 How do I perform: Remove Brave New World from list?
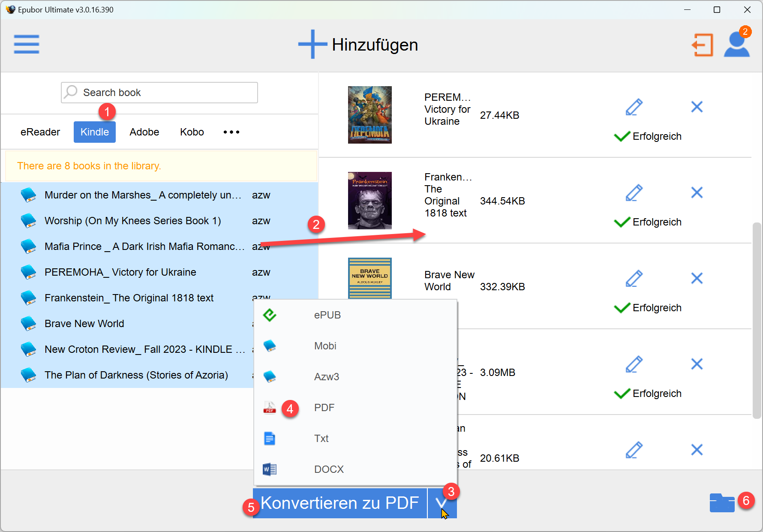697,278
